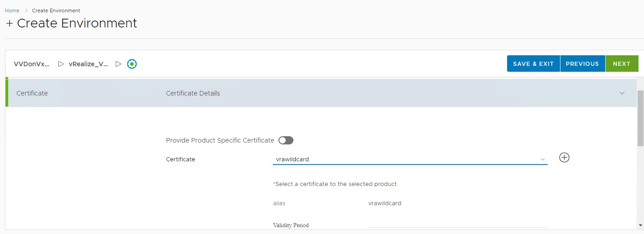The width and height of the screenshot is (644, 234).
Task: Click the vertical scrollbar thumb
Action: 640,118
